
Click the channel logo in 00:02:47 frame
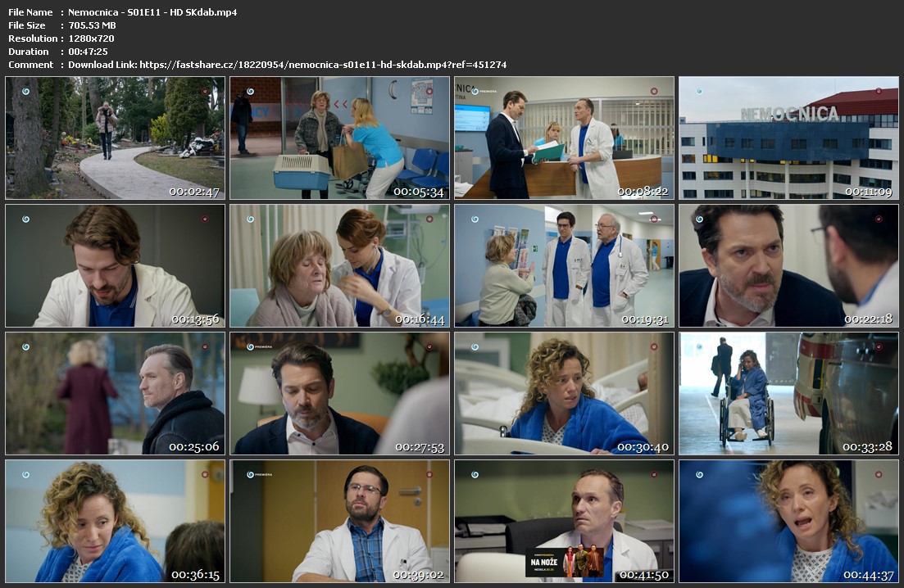pyautogui.click(x=26, y=92)
